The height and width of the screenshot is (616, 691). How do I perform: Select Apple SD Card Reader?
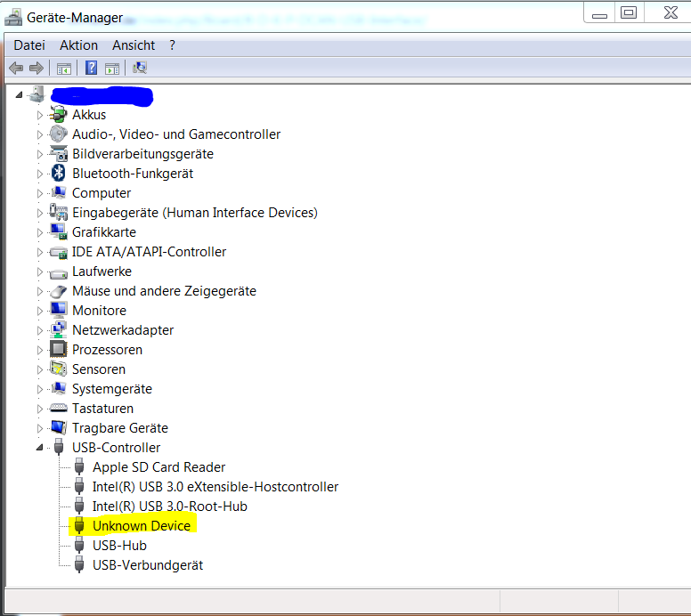coord(159,467)
